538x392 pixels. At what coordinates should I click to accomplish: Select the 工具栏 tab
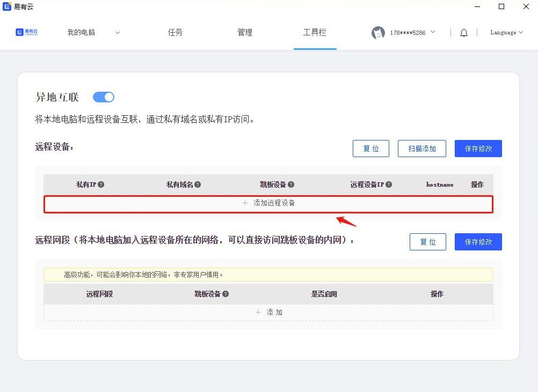point(315,32)
